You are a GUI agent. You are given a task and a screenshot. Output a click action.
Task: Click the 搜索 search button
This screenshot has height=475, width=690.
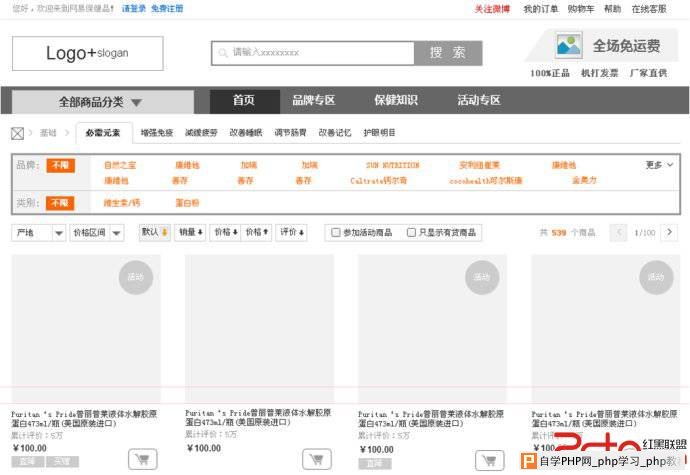(x=448, y=53)
